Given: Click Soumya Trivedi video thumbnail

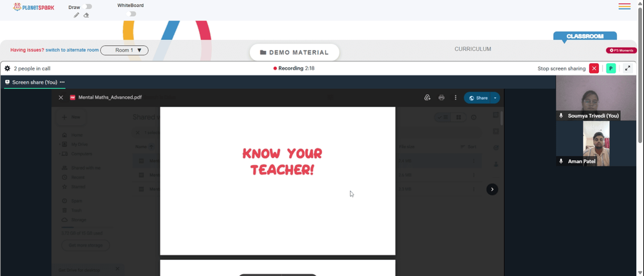Looking at the screenshot, I should (596, 98).
